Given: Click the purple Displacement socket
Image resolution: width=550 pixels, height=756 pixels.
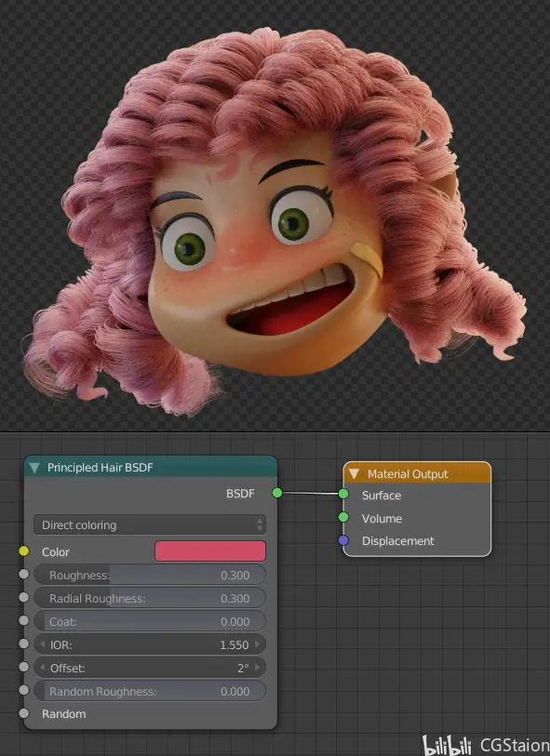Looking at the screenshot, I should [x=343, y=540].
